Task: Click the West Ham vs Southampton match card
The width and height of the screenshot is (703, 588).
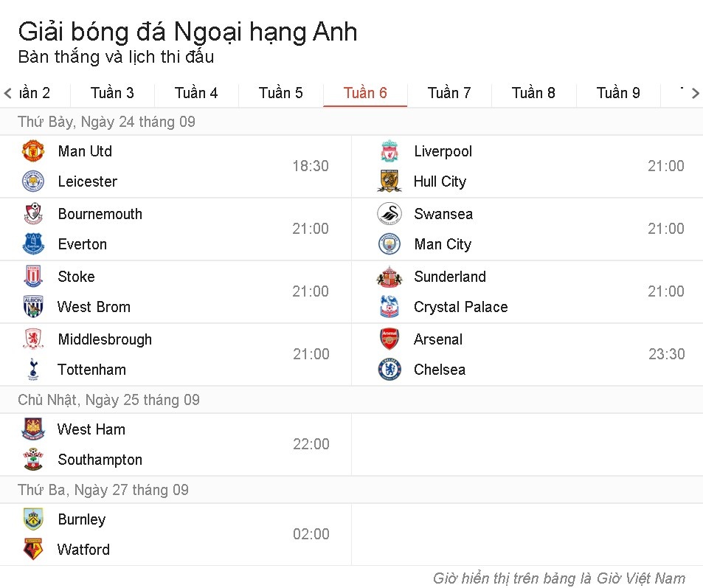Action: 177,444
